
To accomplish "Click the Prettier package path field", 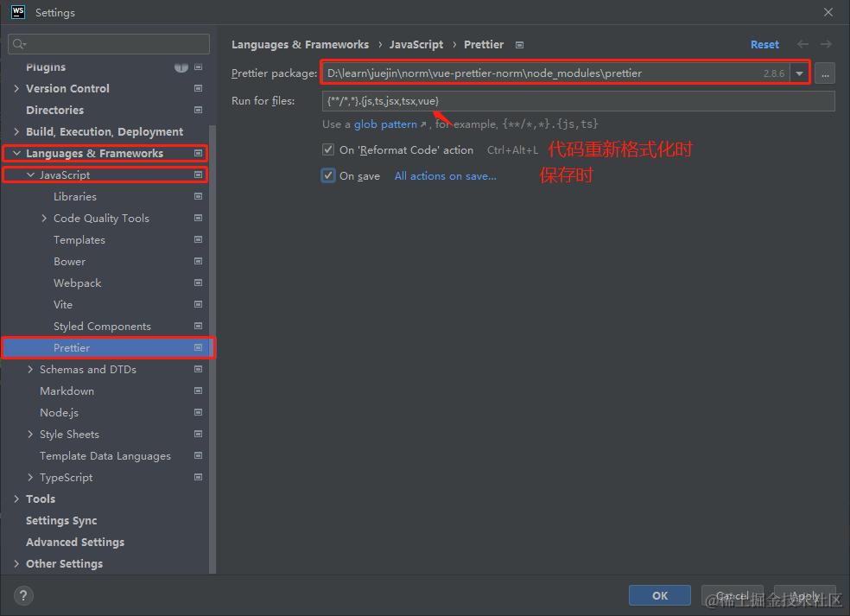I will [555, 73].
